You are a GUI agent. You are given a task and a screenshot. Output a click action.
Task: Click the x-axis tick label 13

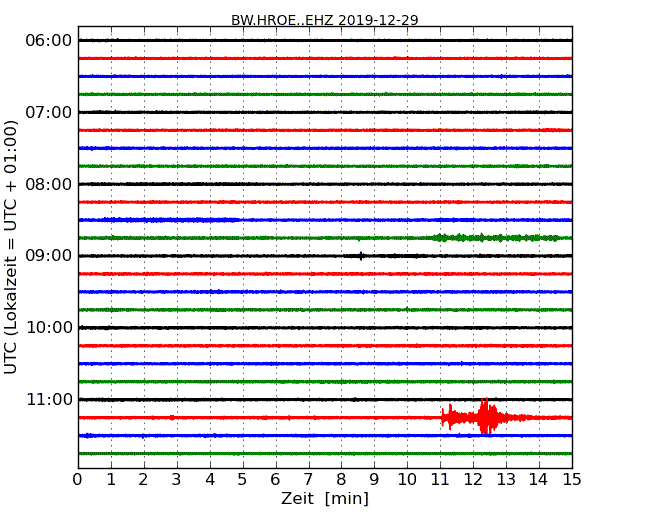(506, 479)
